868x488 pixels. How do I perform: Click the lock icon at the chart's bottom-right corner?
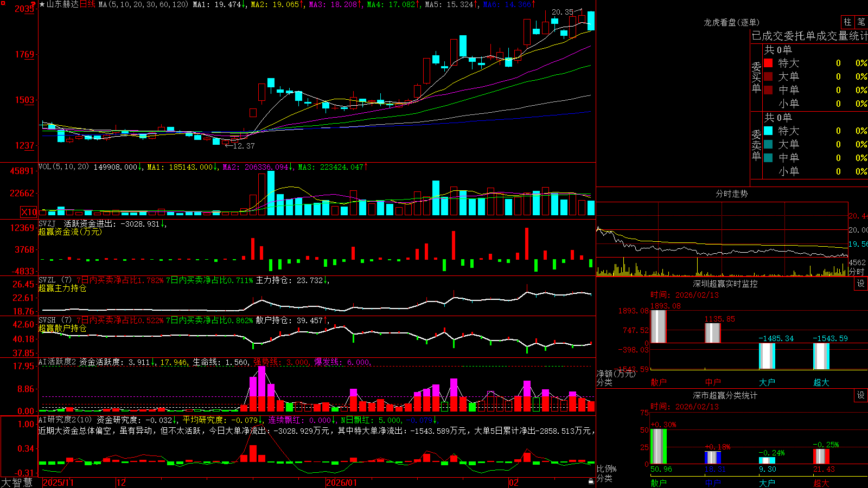[x=591, y=481]
